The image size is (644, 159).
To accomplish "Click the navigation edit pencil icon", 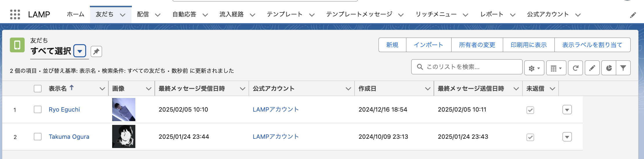I will 633,15.
